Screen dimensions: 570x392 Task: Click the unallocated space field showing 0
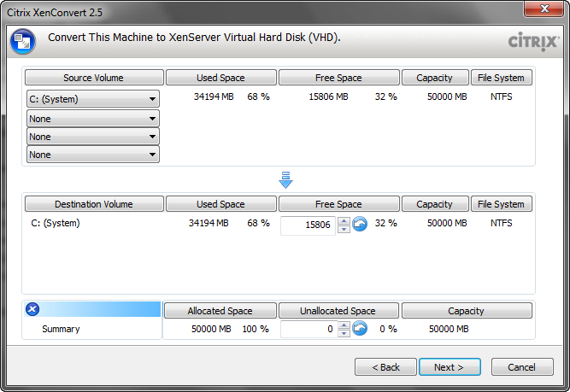coord(309,329)
